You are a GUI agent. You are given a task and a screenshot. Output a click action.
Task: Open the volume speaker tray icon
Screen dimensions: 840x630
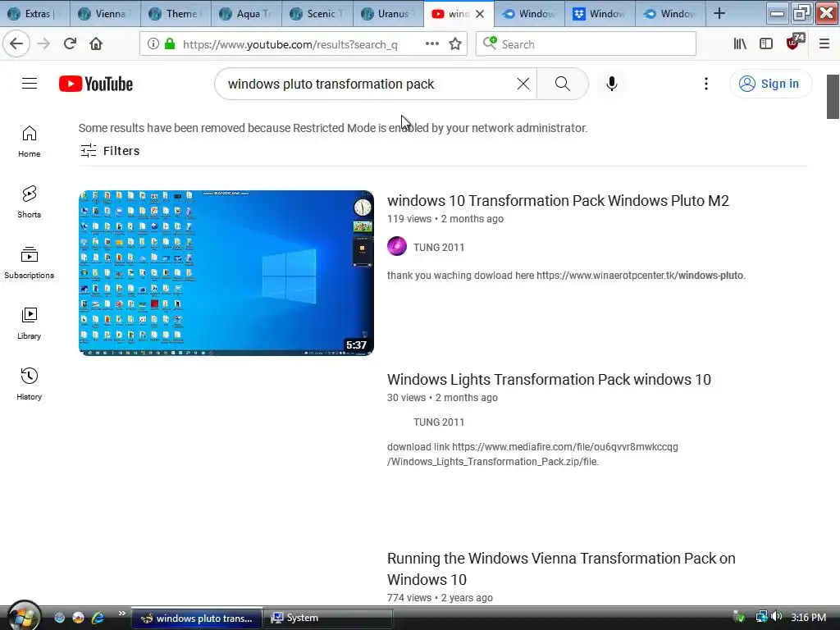pyautogui.click(x=776, y=617)
